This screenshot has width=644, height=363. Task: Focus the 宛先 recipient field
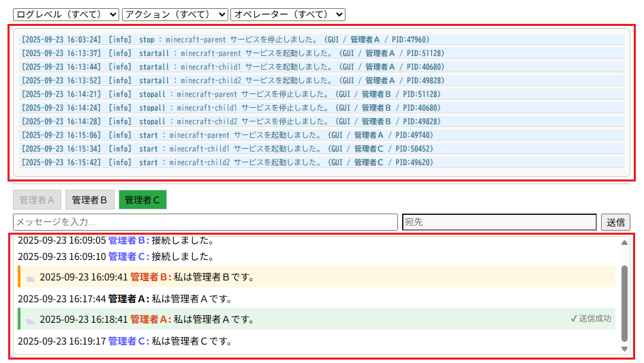coord(500,222)
